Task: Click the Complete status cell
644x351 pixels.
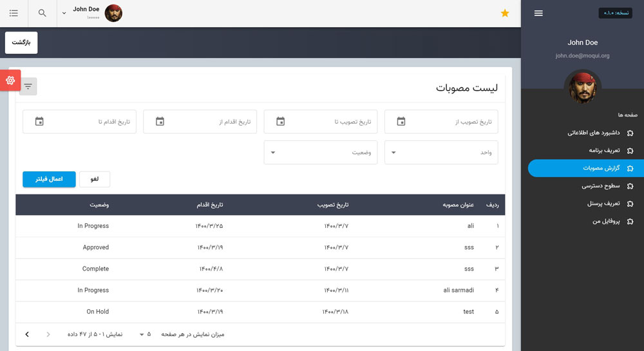Action: tap(95, 269)
